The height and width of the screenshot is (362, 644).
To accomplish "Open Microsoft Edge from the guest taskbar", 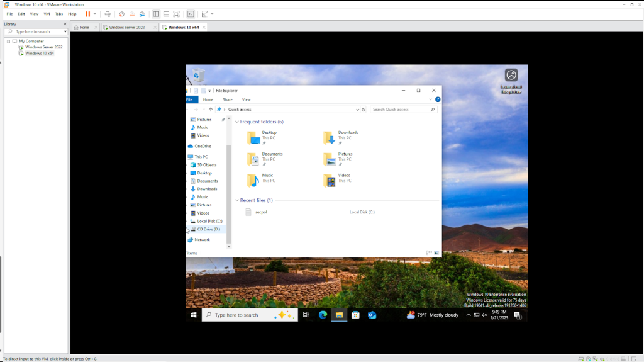I will pos(323,315).
